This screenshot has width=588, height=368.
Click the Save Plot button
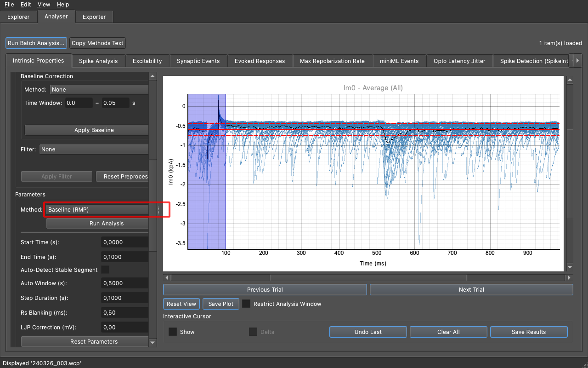coord(221,304)
